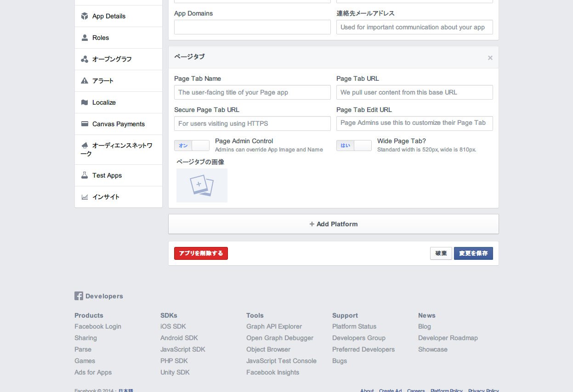Focus the Page Tab URL field

414,92
